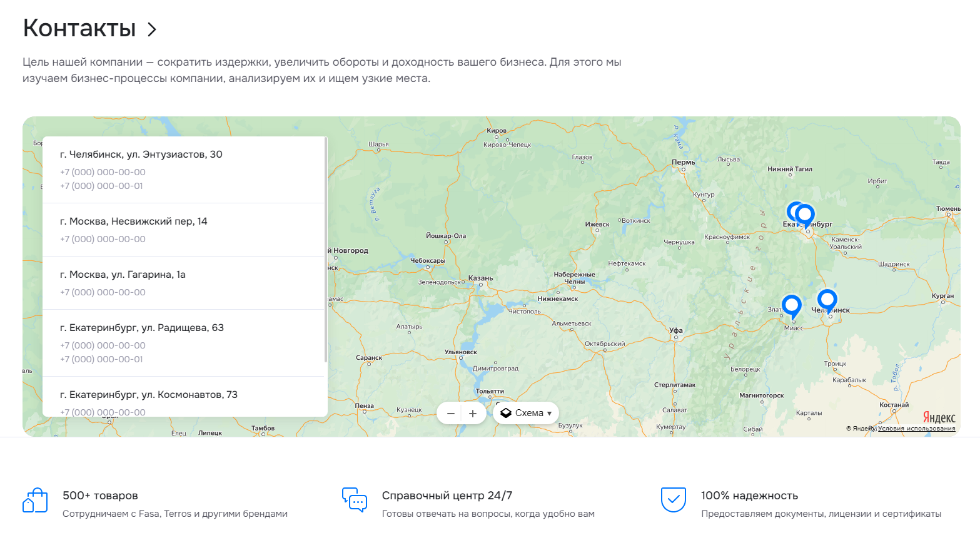Click the Шадринск label on the map
Screen dimensions: 980x555
coord(894,264)
